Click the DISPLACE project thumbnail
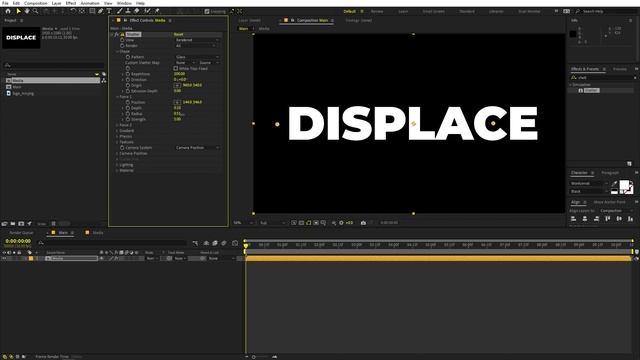640x360 pixels. pos(21,38)
